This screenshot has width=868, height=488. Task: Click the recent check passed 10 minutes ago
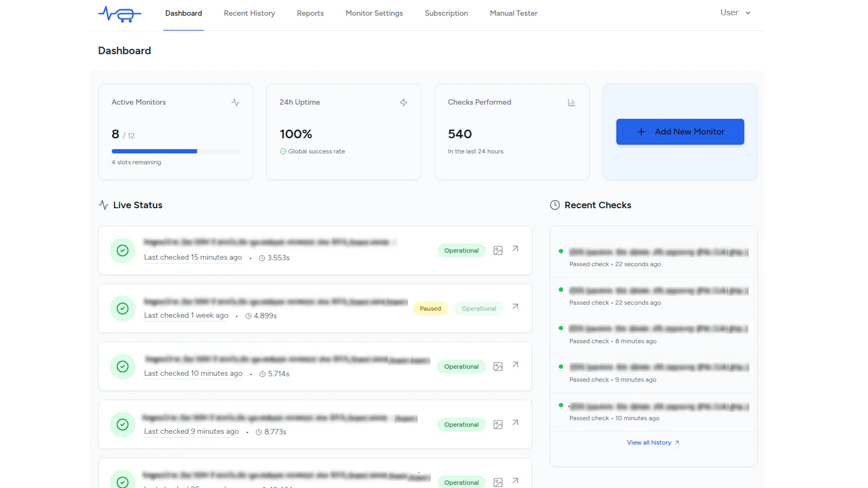[x=654, y=412]
